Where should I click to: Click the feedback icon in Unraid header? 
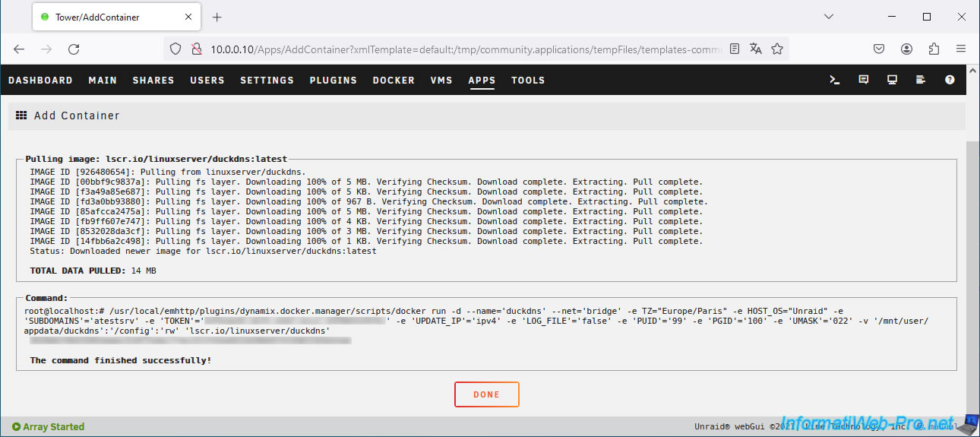coord(863,80)
